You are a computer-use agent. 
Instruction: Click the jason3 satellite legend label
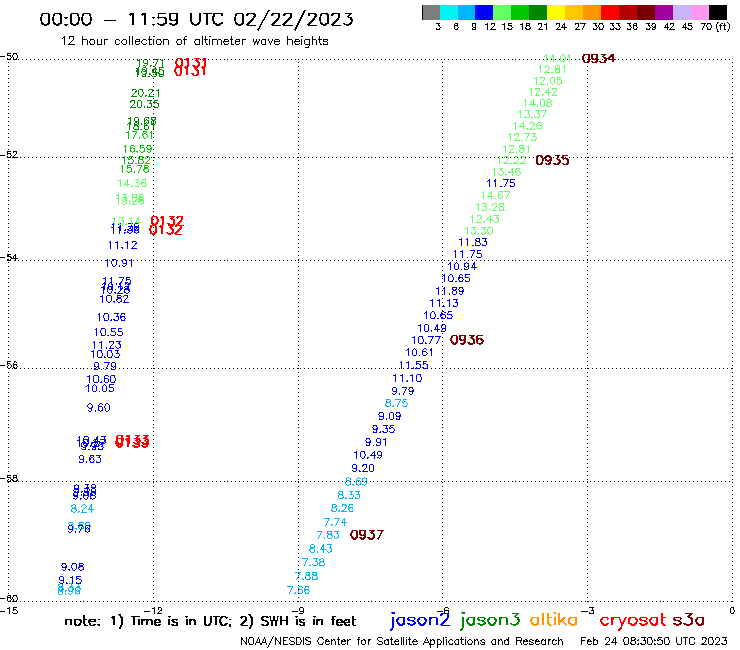click(x=490, y=620)
